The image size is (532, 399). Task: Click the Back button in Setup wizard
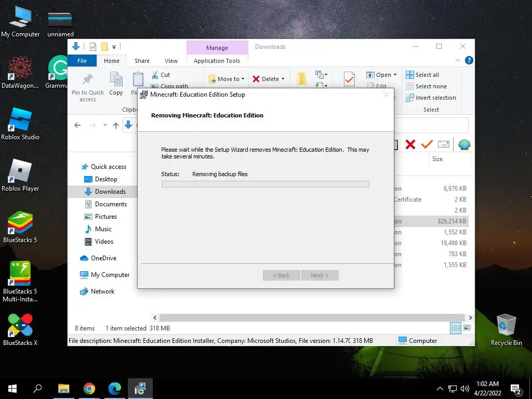[281, 275]
